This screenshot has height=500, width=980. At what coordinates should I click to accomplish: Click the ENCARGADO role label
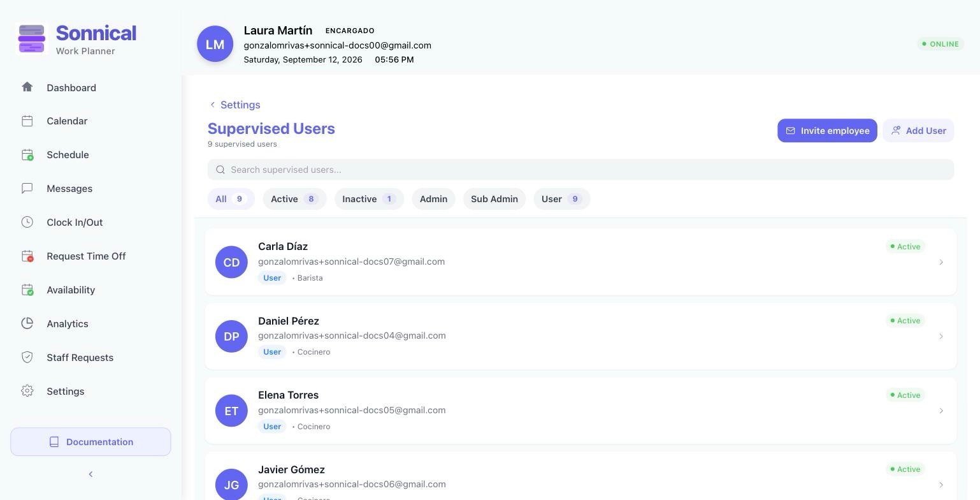click(350, 31)
